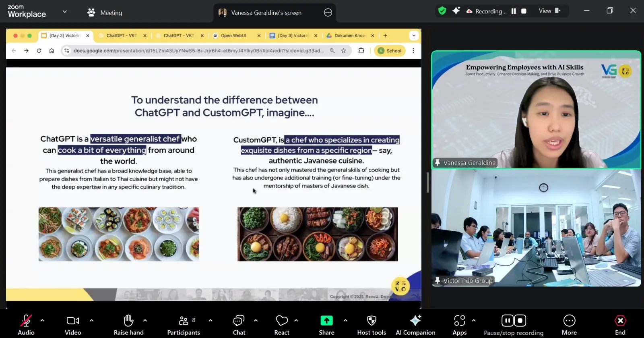Select the Meeting tab
Screen dimensions: 644x338
[105, 12]
